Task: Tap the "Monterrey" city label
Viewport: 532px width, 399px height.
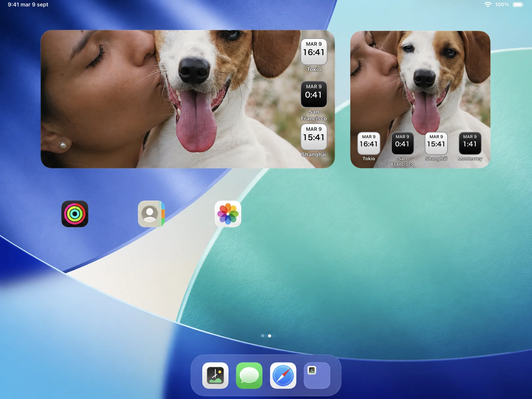Action: 470,159
